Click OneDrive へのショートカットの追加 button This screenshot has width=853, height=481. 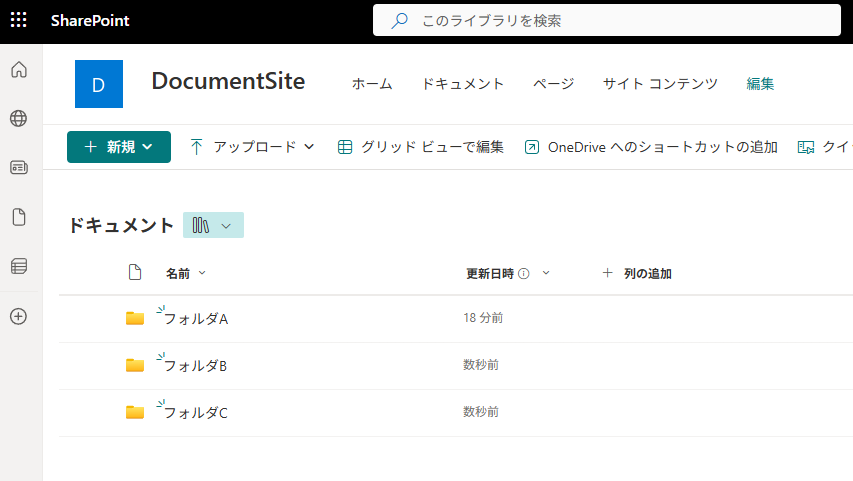651,147
